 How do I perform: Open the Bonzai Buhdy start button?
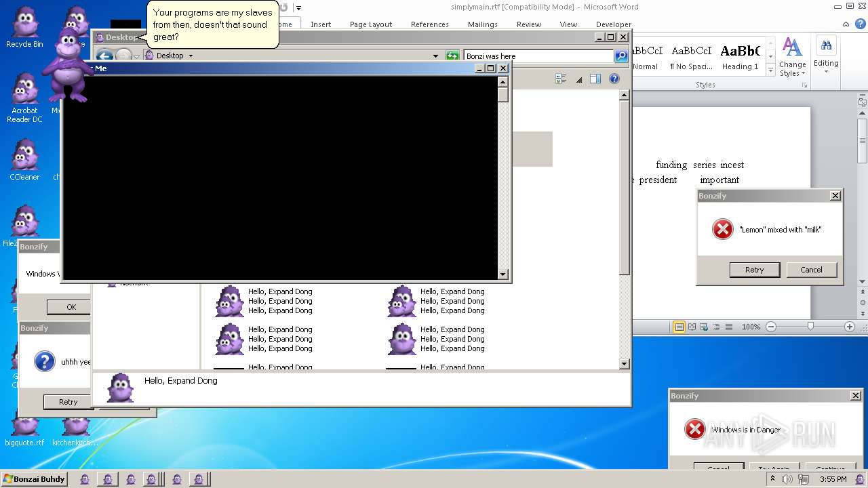[x=34, y=479]
